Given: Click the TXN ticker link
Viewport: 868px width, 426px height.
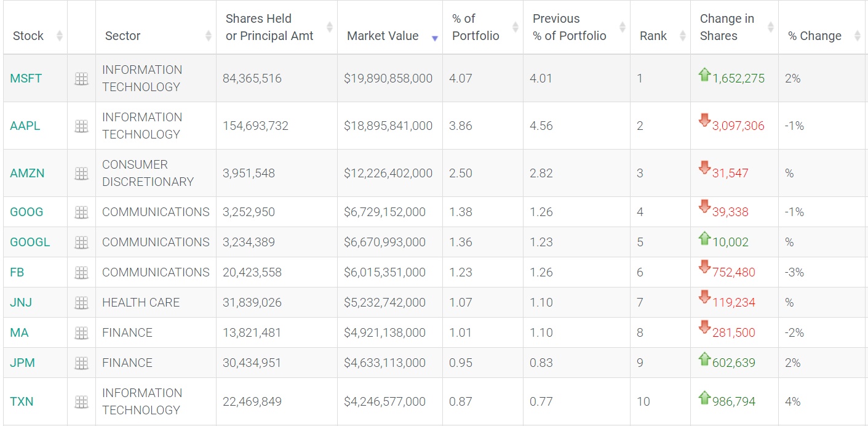Looking at the screenshot, I should coord(22,402).
